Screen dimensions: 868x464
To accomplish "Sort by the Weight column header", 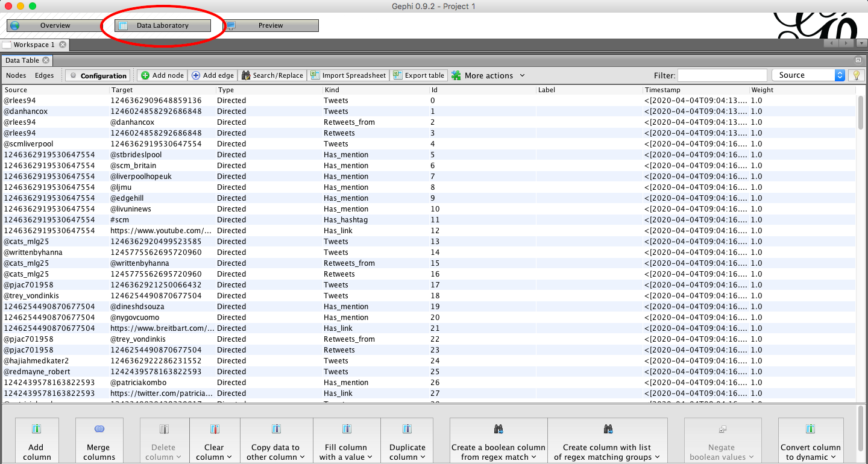I will (802, 90).
